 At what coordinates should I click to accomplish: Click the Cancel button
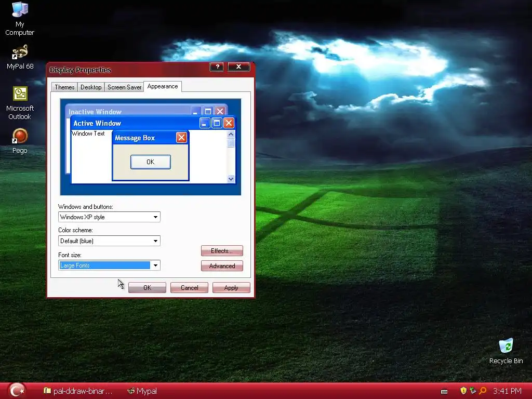(189, 288)
